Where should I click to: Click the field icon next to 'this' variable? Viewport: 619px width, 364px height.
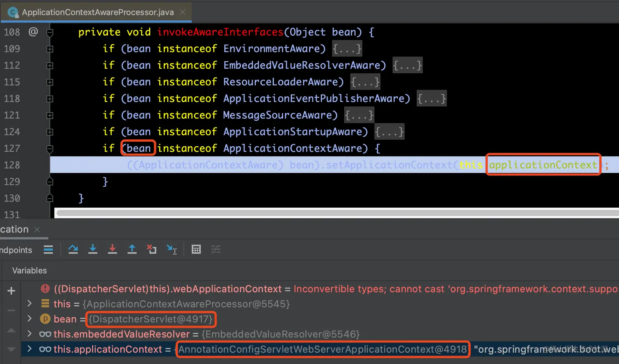coord(45,304)
